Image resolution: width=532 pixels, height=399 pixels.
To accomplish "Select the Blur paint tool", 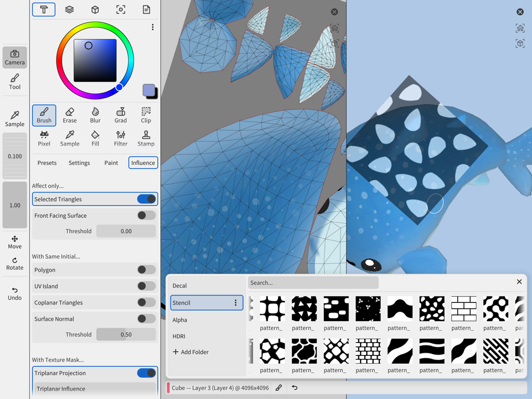I will (x=95, y=115).
